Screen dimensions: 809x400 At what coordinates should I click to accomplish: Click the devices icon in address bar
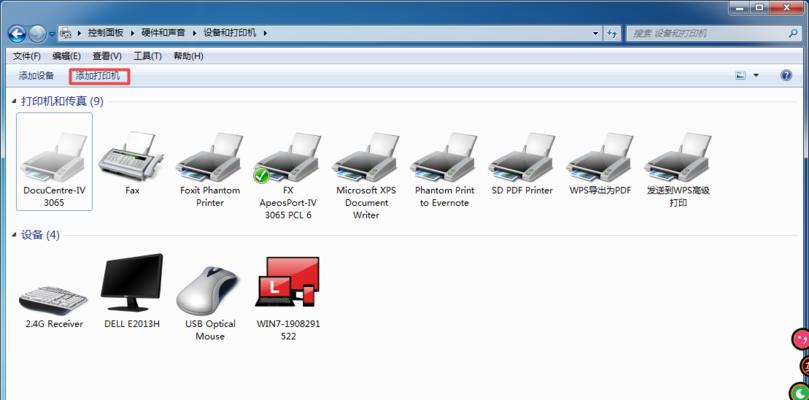tap(66, 33)
